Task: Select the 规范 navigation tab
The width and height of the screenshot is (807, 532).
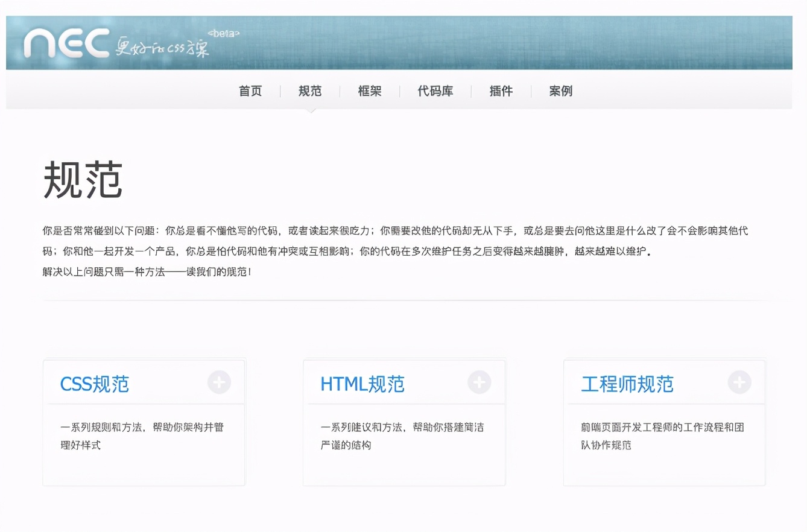Action: [310, 91]
